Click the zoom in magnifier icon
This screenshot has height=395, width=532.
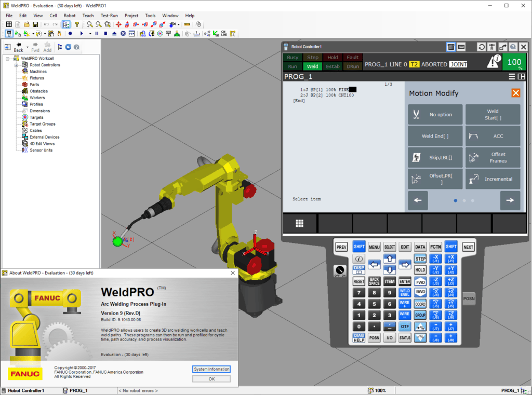click(90, 24)
